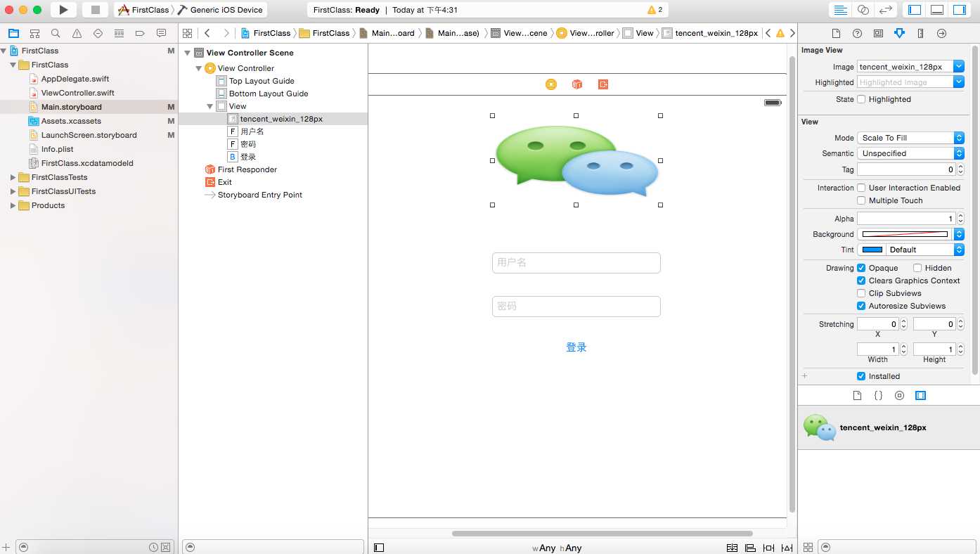Expand the FirstClassTests group
The image size is (980, 554).
click(x=13, y=177)
